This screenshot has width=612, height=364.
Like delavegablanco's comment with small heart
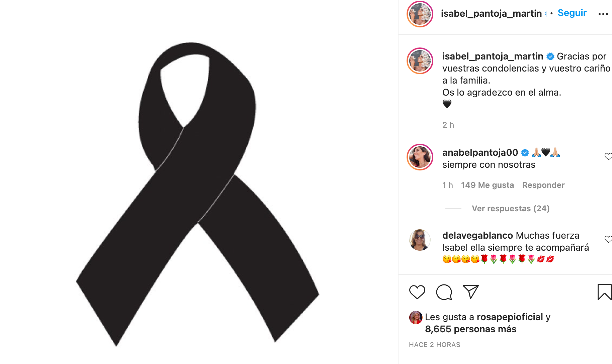608,239
